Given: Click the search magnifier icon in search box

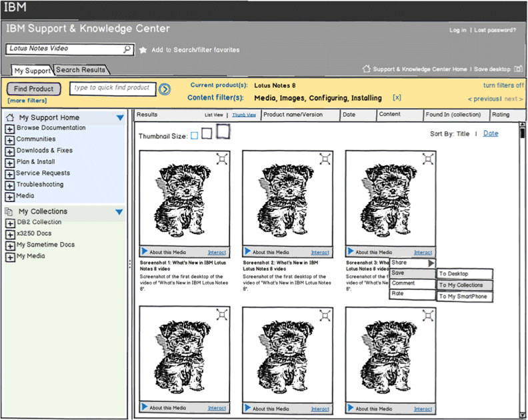Looking at the screenshot, I should coord(127,49).
